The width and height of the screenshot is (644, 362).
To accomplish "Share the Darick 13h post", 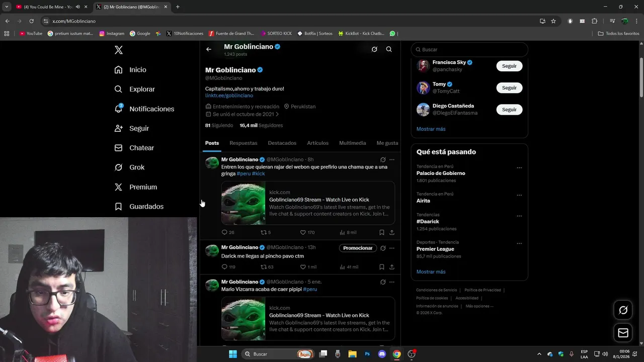I will (x=392, y=267).
